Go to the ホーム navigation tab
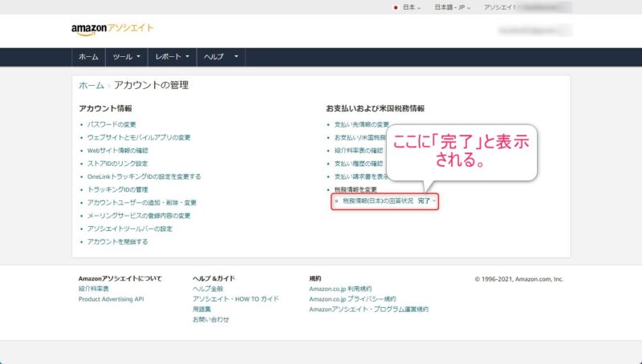Viewport: 642px width, 364px height. point(88,57)
